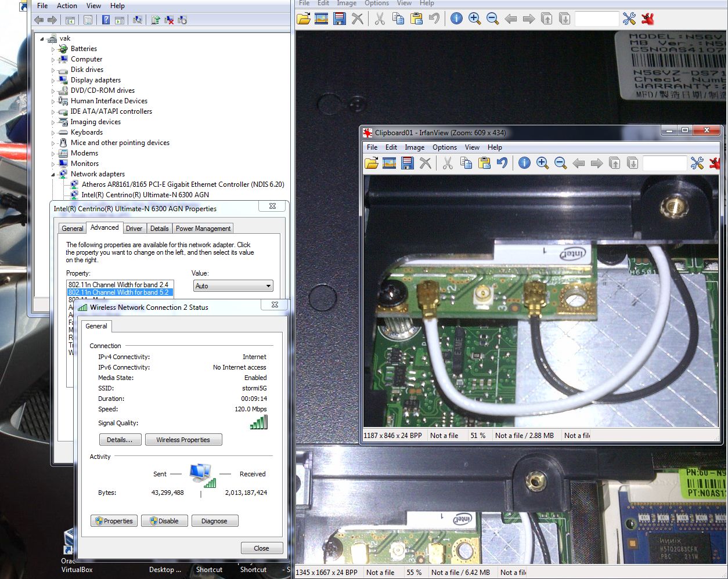Switch to Details tab in adapter Properties
Image resolution: width=728 pixels, height=579 pixels.
click(159, 229)
